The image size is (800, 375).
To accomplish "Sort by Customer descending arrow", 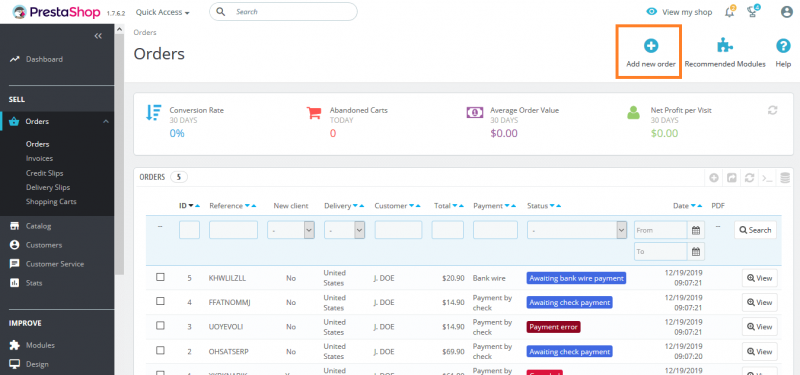I will (411, 206).
